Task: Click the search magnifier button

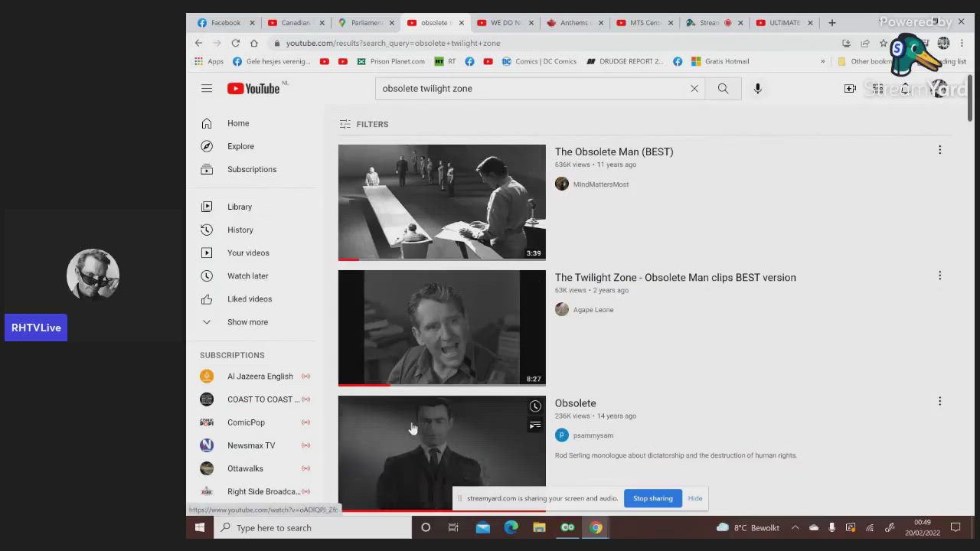Action: (723, 89)
